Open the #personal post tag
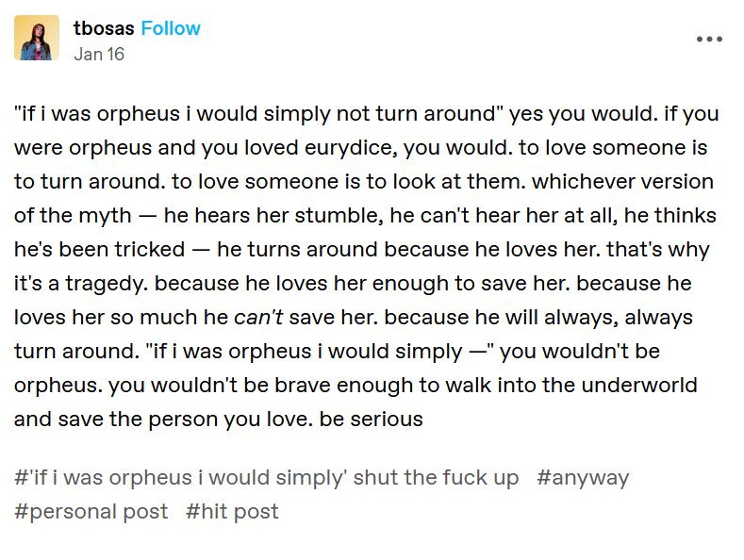 (91, 512)
